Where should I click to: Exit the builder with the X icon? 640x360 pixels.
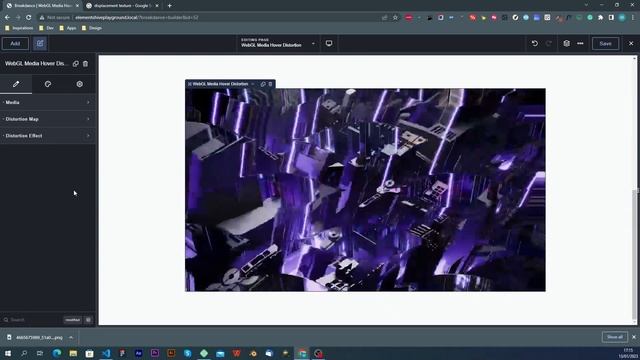tap(631, 43)
